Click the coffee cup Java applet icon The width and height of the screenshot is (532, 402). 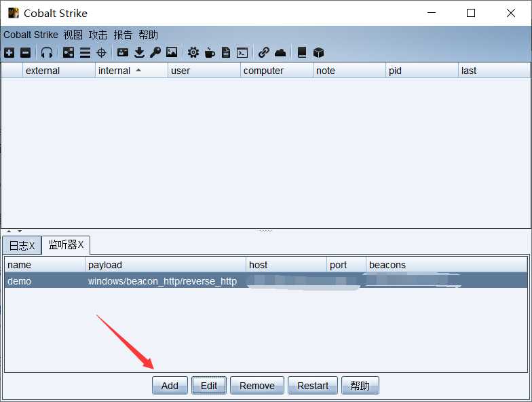tap(210, 53)
